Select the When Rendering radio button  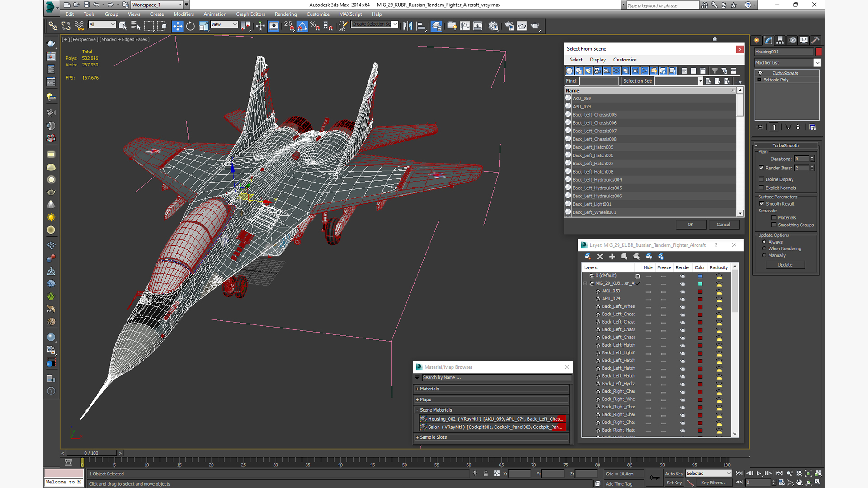point(764,249)
